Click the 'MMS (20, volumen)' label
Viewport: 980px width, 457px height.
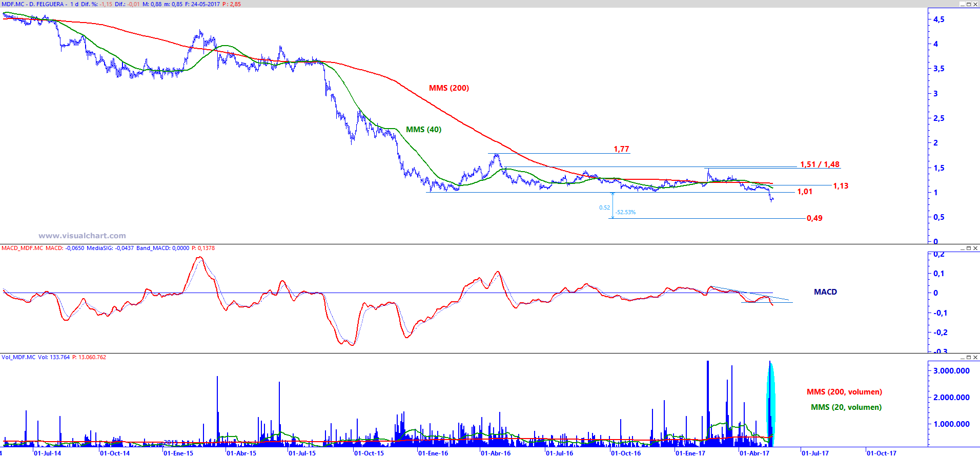pyautogui.click(x=846, y=407)
